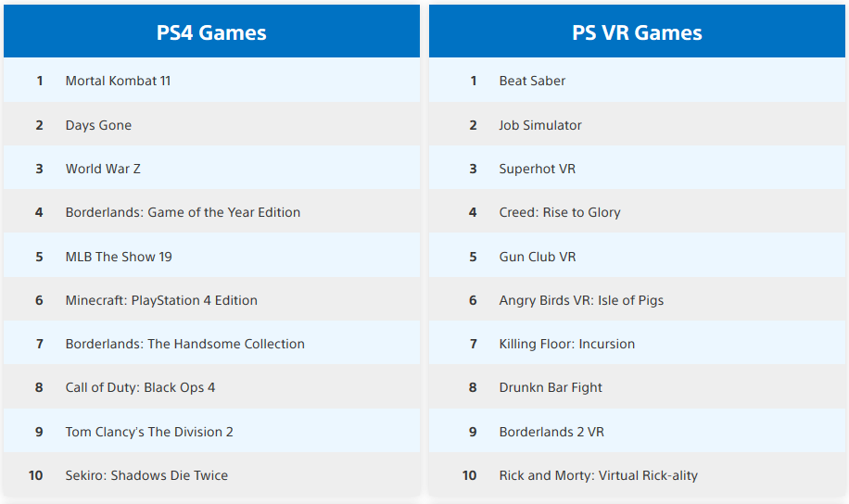Select Superhot VR

(x=538, y=169)
